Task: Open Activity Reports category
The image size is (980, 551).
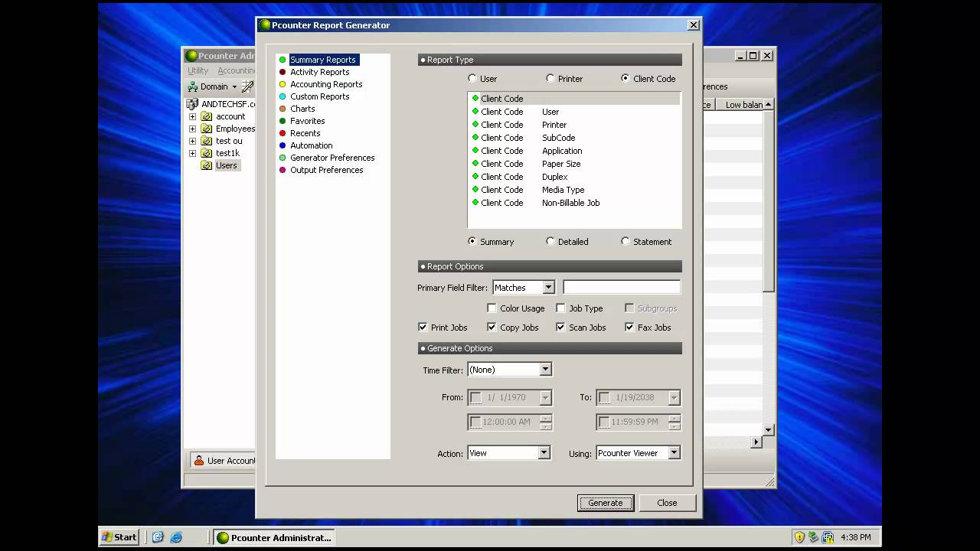Action: click(x=319, y=72)
